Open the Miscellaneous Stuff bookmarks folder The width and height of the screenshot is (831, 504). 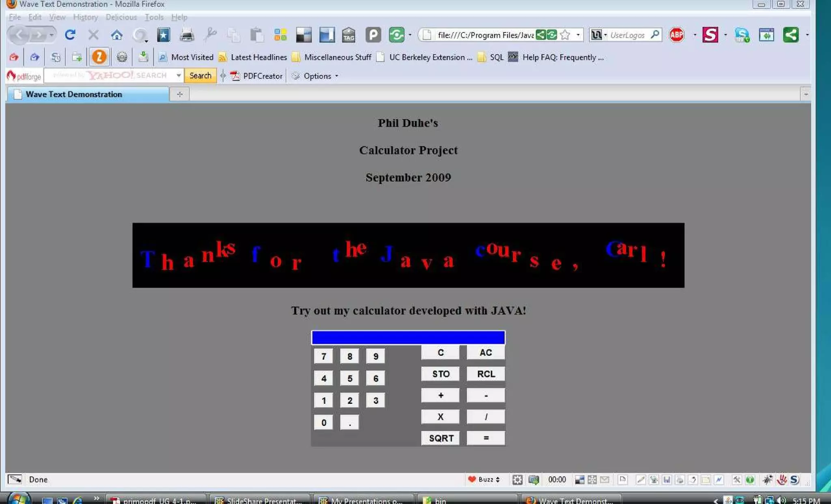(x=332, y=57)
